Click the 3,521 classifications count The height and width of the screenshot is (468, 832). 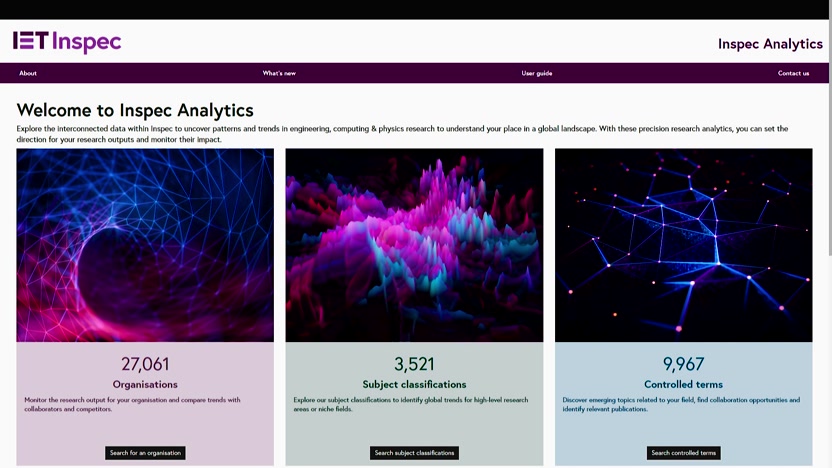414,364
